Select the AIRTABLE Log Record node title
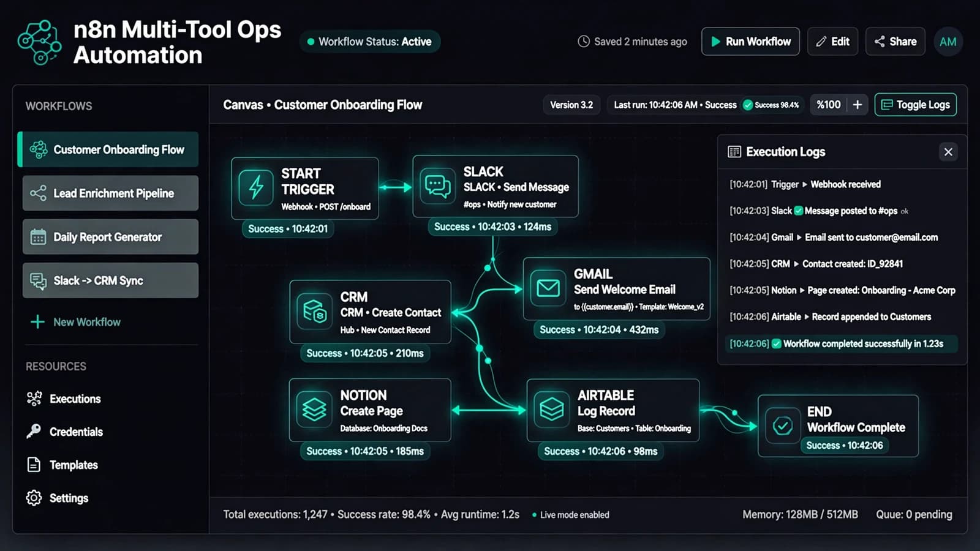This screenshot has height=551, width=980. (606, 403)
